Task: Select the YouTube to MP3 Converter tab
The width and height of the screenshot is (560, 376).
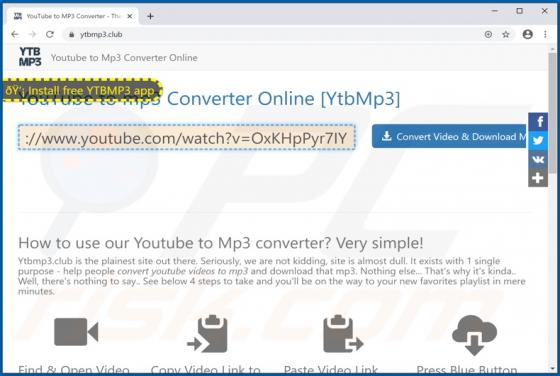Action: (72, 16)
